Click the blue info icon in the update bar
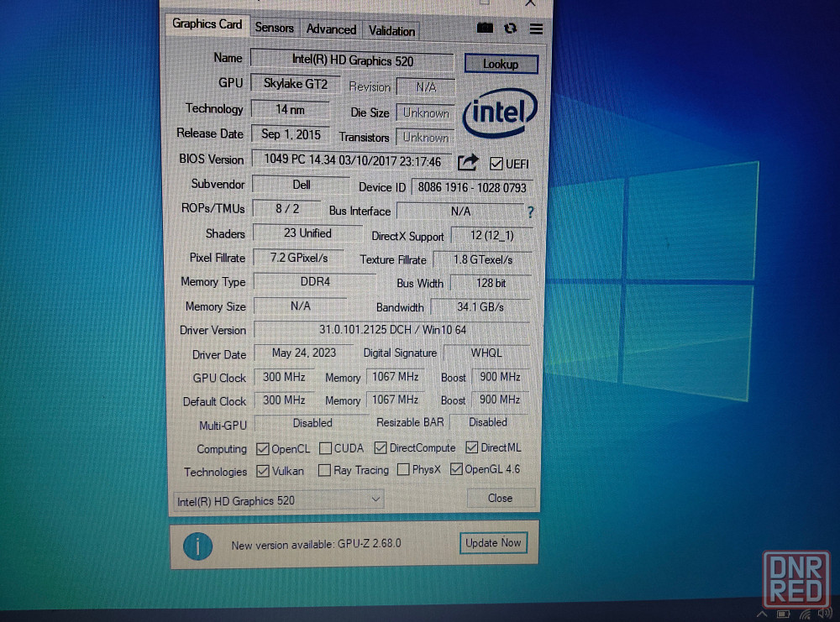This screenshot has width=840, height=622. (x=197, y=546)
